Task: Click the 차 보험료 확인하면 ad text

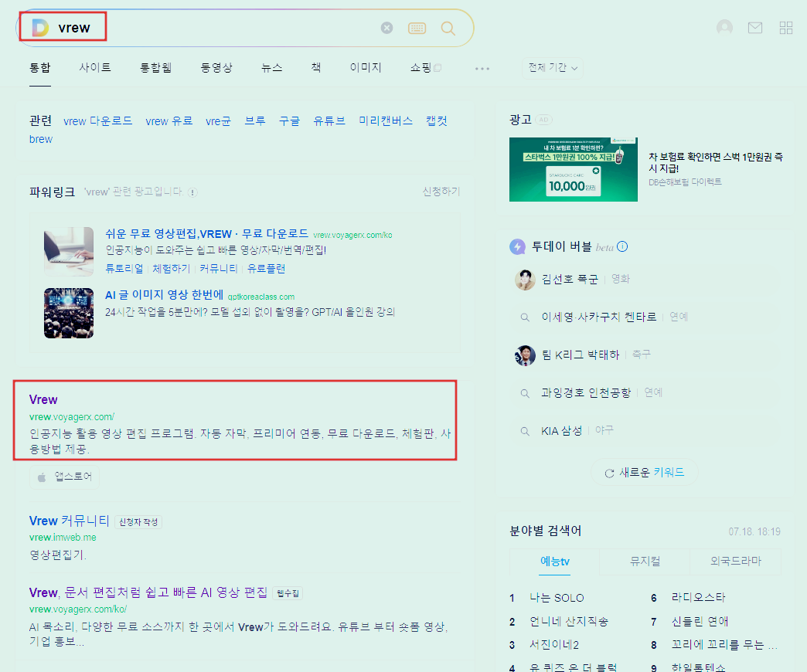Action: tap(716, 162)
